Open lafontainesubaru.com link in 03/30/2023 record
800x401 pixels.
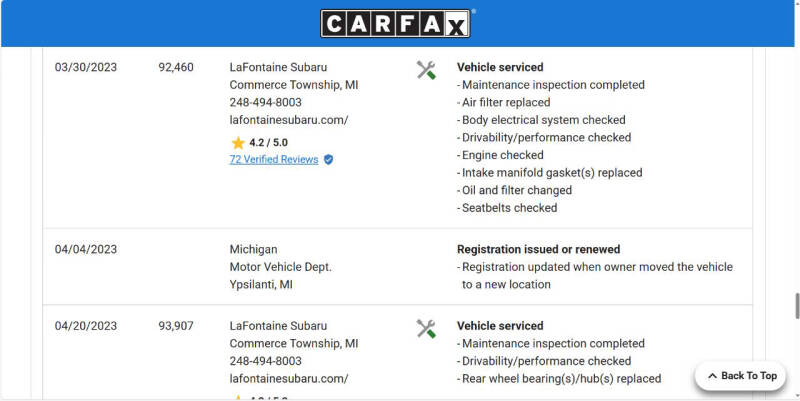(x=289, y=120)
